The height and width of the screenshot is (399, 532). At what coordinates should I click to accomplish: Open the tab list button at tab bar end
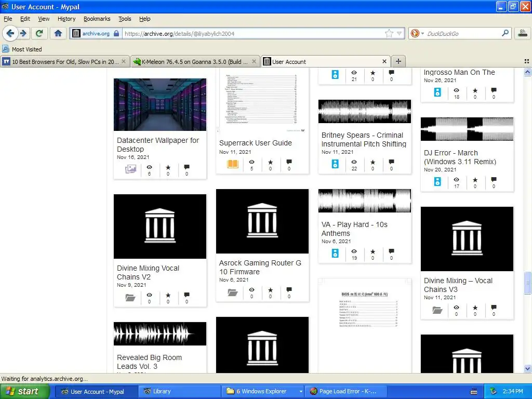pyautogui.click(x=527, y=61)
